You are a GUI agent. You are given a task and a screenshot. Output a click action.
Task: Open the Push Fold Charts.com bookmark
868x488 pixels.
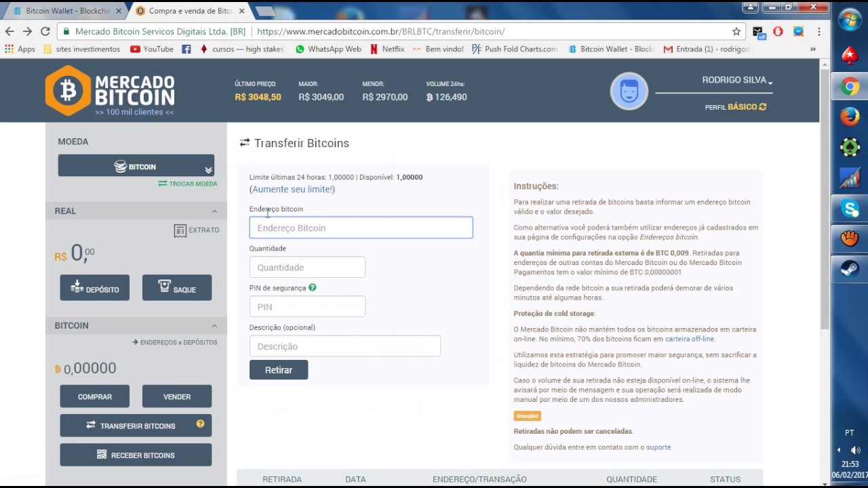[x=515, y=49]
